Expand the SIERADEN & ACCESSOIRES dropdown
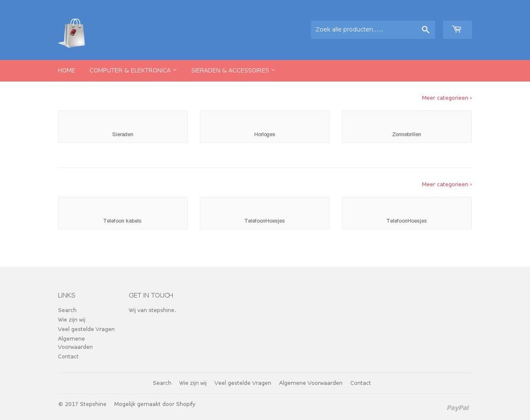 233,70
